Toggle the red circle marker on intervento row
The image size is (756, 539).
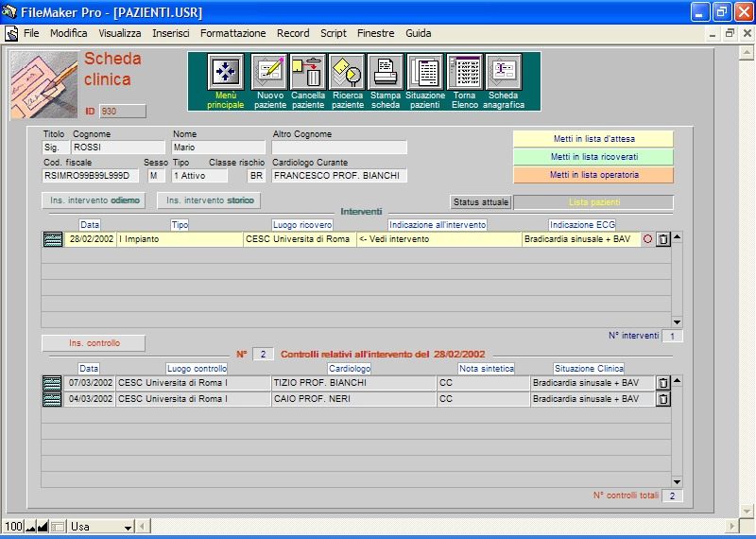[x=647, y=239]
